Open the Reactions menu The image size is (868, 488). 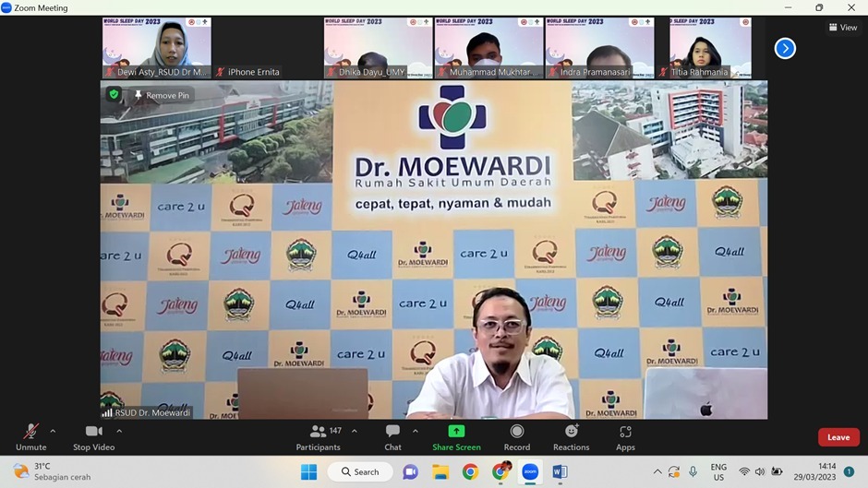tap(571, 436)
